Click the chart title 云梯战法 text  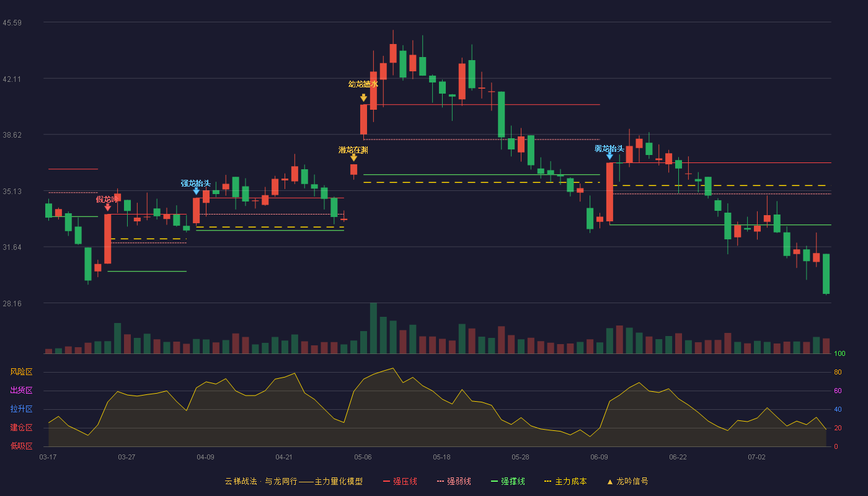tap(241, 481)
